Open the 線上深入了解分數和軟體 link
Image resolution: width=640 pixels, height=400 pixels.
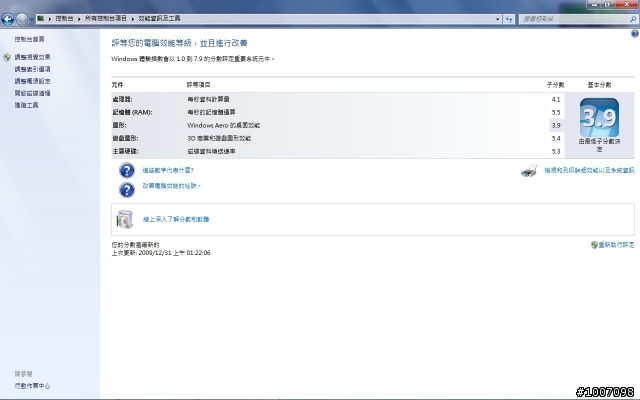tap(176, 219)
